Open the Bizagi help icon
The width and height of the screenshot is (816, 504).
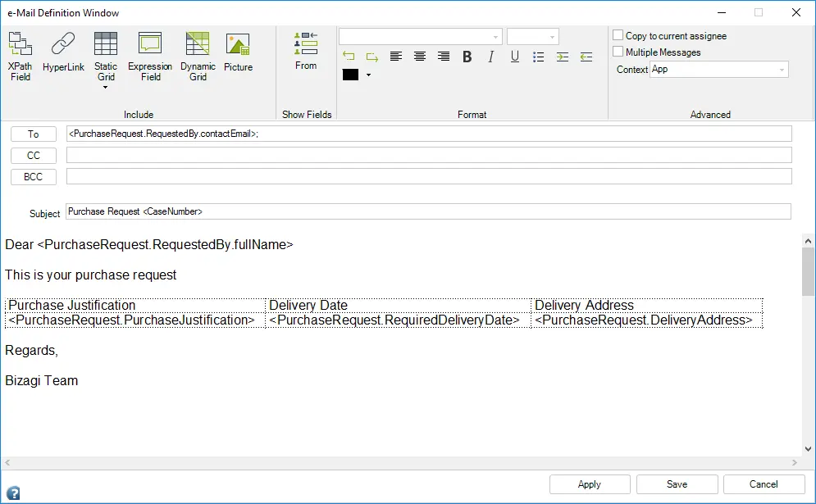[13, 493]
